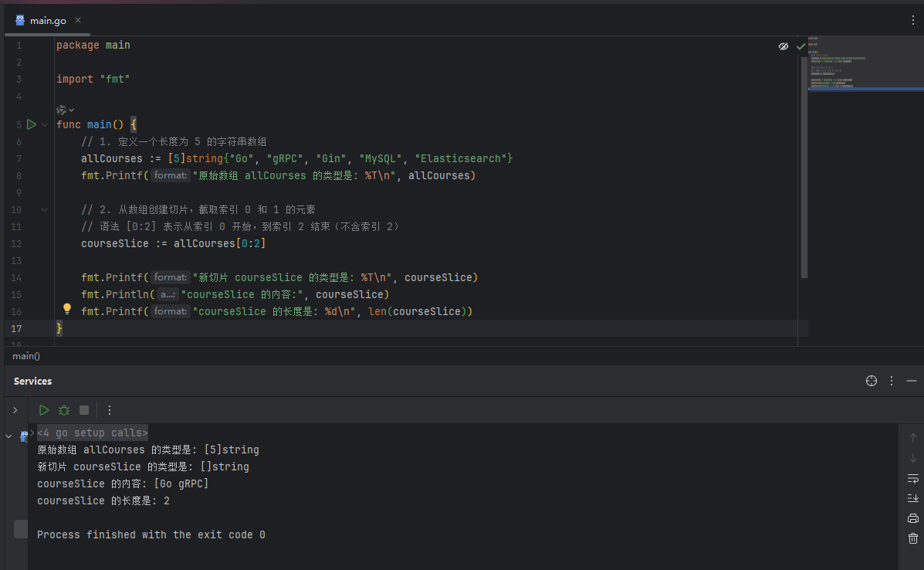Click the len(courseSlice) call on line 16
This screenshot has width=924, height=570.
tap(417, 311)
